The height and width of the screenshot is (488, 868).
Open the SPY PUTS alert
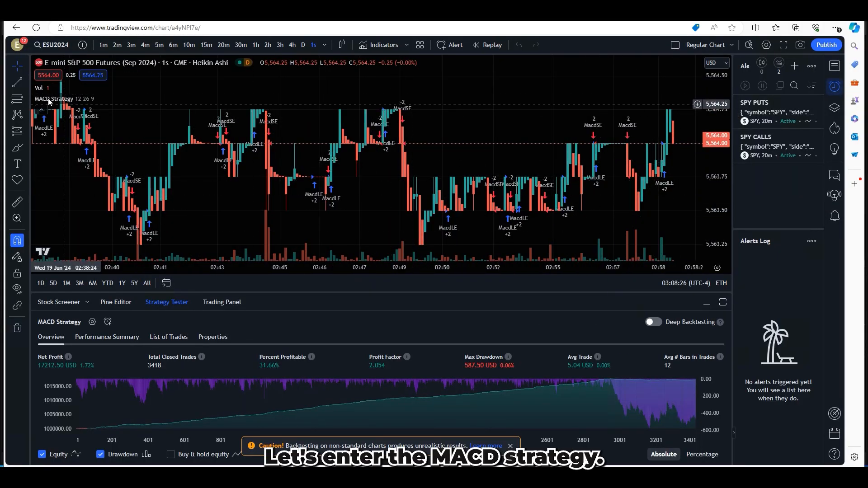(x=778, y=112)
